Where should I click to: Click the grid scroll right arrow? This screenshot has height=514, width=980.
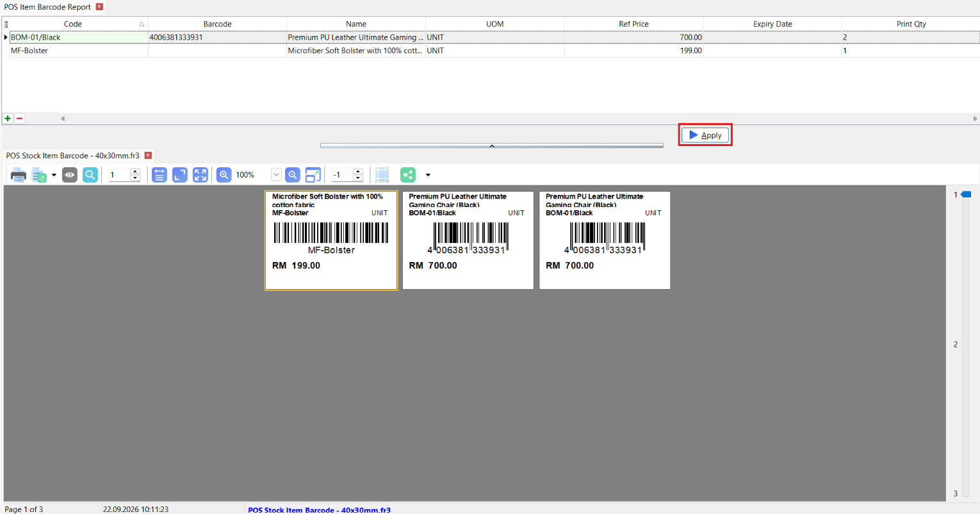(975, 119)
